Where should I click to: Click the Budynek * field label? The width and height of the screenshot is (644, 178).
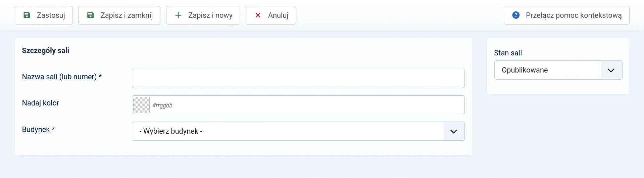click(x=38, y=130)
